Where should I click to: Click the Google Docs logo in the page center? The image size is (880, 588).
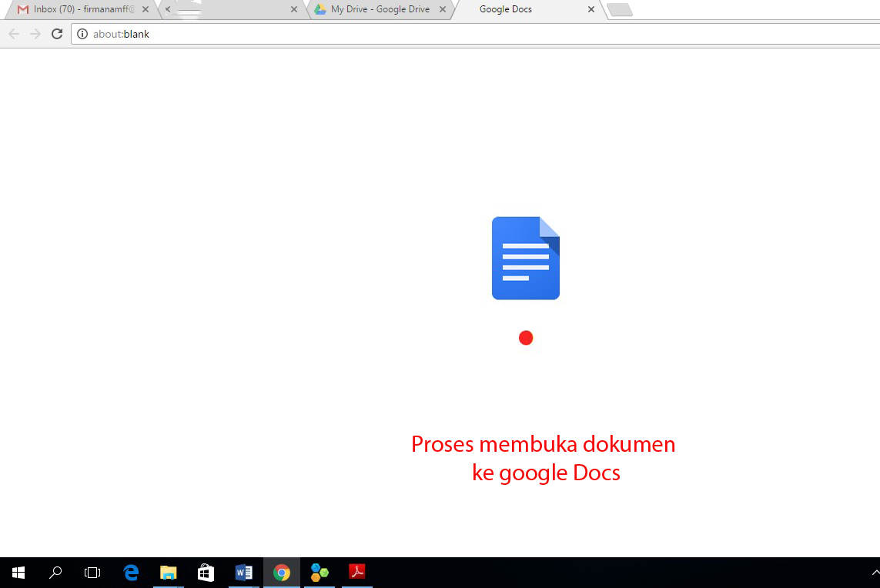525,258
